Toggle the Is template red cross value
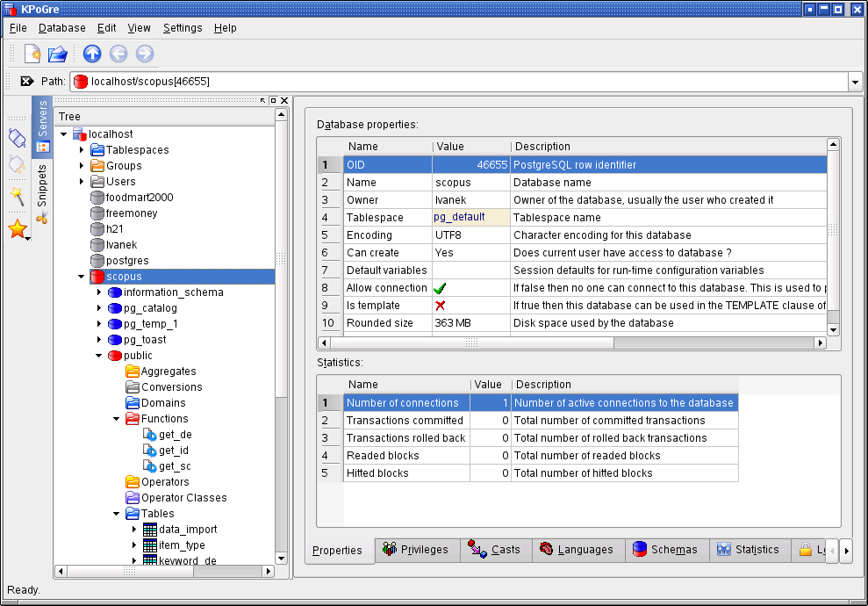This screenshot has height=606, width=868. tap(440, 306)
